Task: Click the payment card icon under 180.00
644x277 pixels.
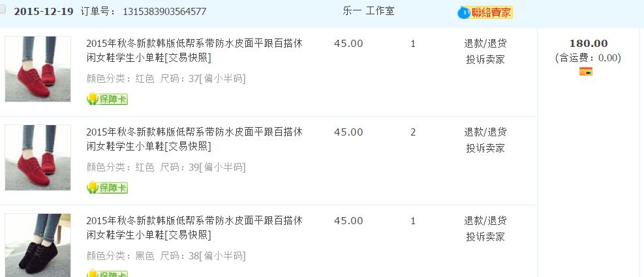Action: (x=585, y=72)
